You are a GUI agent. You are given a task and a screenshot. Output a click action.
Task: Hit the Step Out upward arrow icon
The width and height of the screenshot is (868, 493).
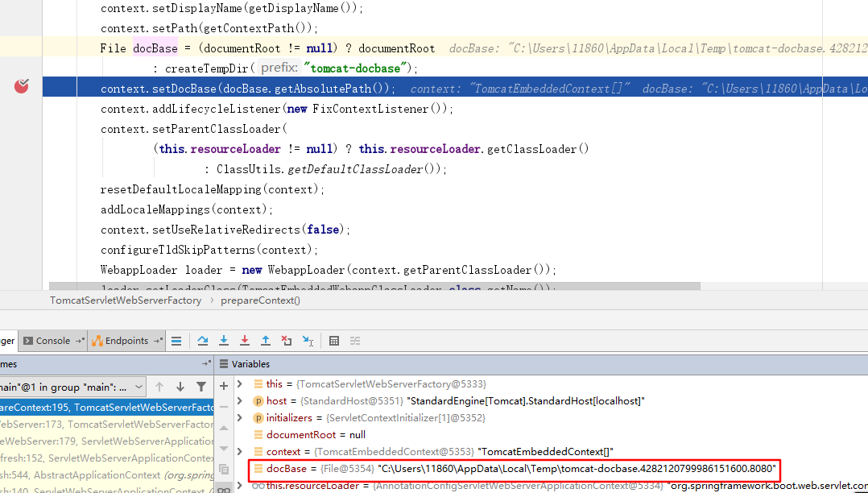pos(266,341)
